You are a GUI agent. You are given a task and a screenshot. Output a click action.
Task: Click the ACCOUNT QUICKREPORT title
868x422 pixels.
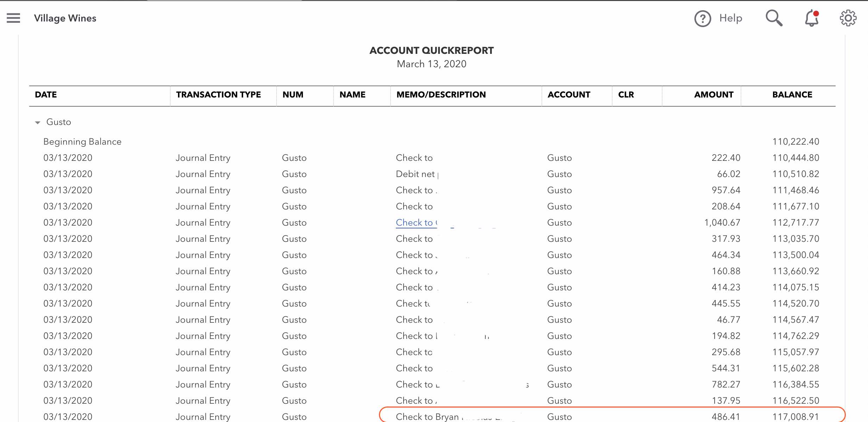(x=431, y=50)
